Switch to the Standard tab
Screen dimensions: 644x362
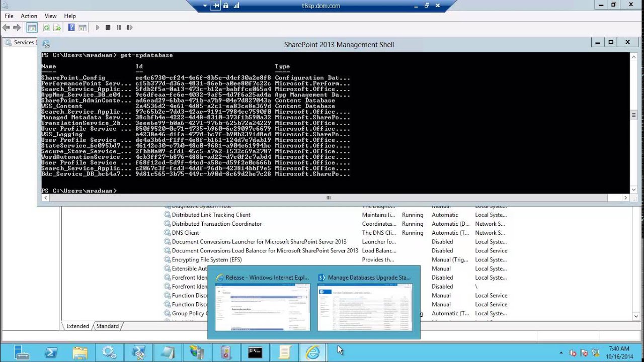pyautogui.click(x=108, y=326)
